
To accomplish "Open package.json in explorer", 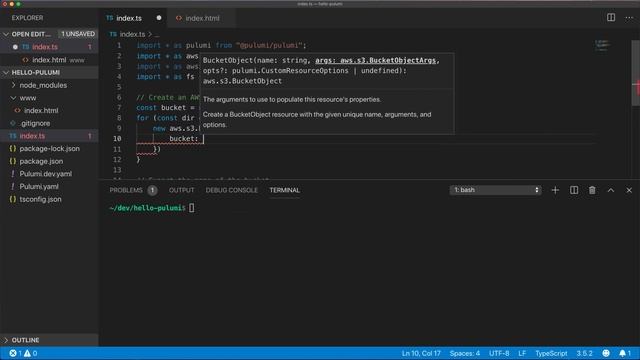I will (41, 161).
